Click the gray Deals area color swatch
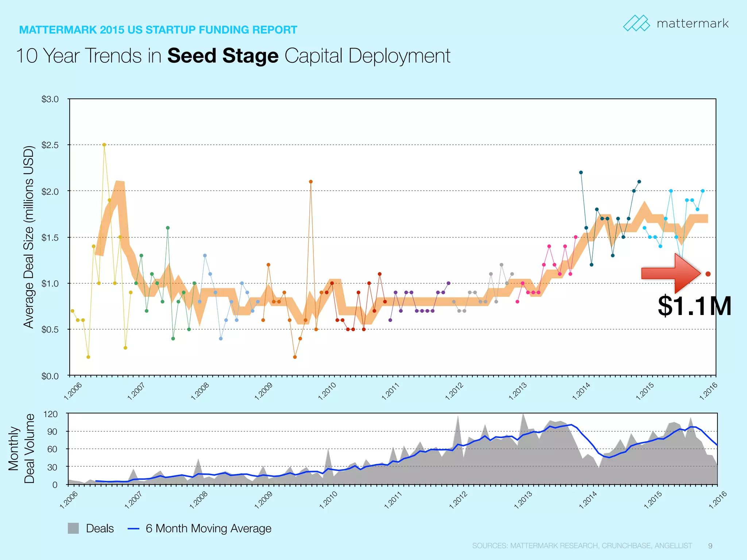Image resolution: width=747 pixels, height=560 pixels. [73, 528]
